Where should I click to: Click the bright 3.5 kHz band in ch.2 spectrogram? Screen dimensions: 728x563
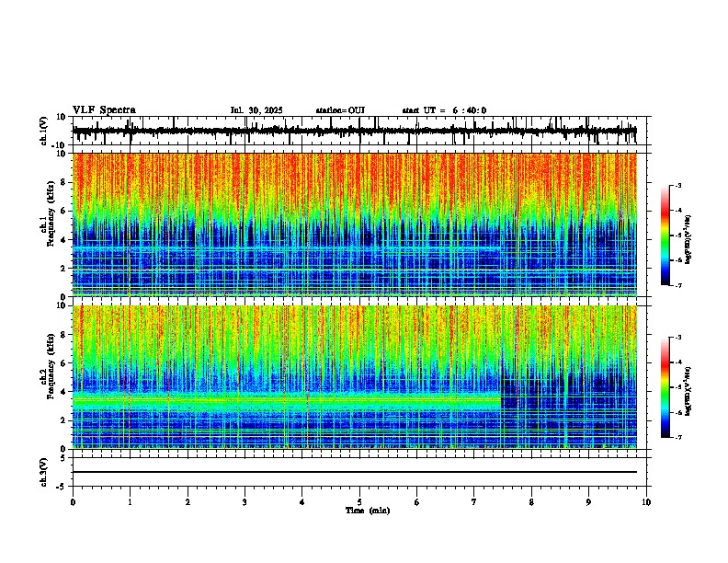(287, 400)
